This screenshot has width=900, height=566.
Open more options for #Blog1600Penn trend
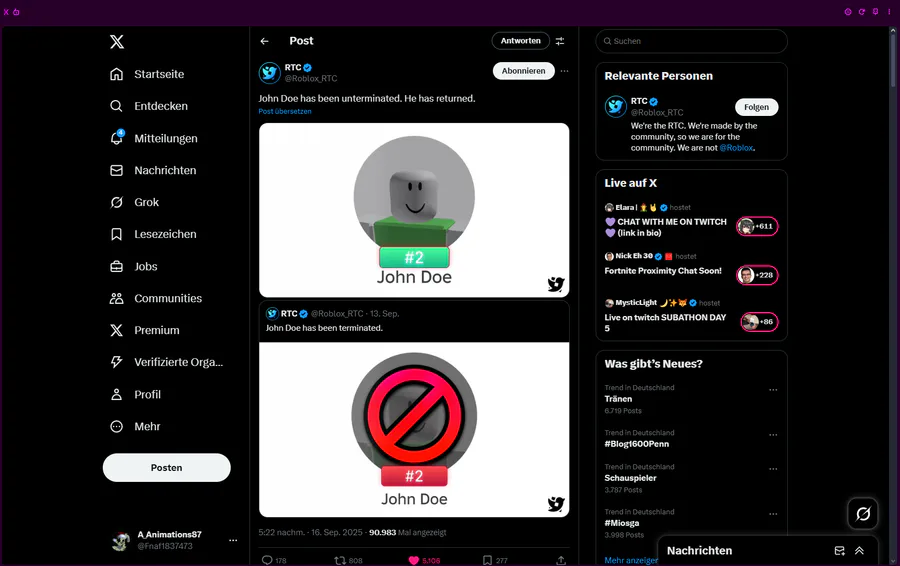pos(773,435)
